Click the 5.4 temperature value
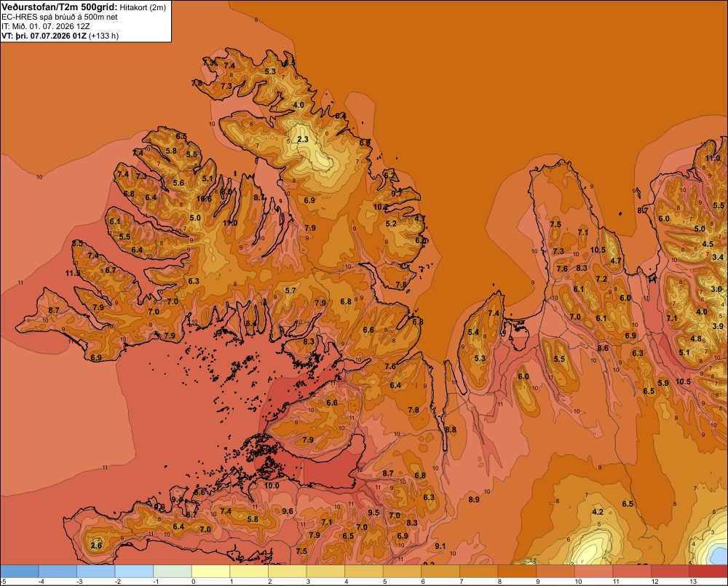This screenshot has width=728, height=586. point(473,332)
